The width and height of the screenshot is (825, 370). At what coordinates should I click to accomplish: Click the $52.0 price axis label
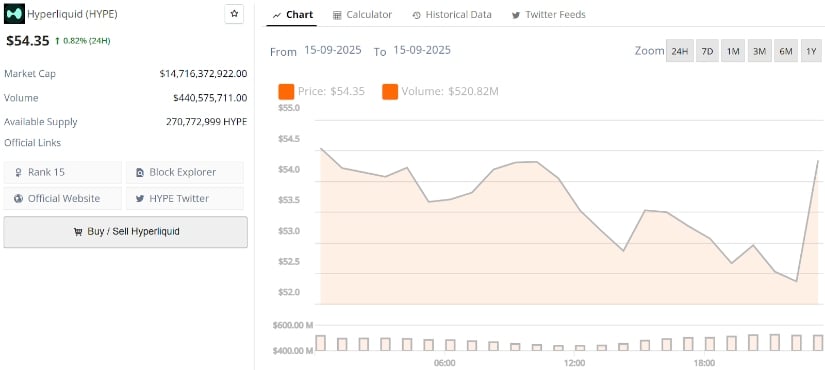tap(288, 292)
